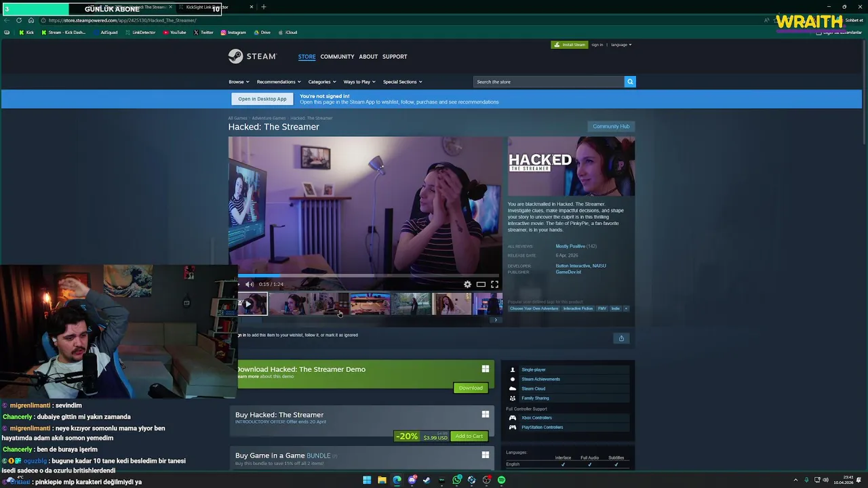868x488 pixels.
Task: Reload the page with the refresh icon
Action: click(x=19, y=20)
